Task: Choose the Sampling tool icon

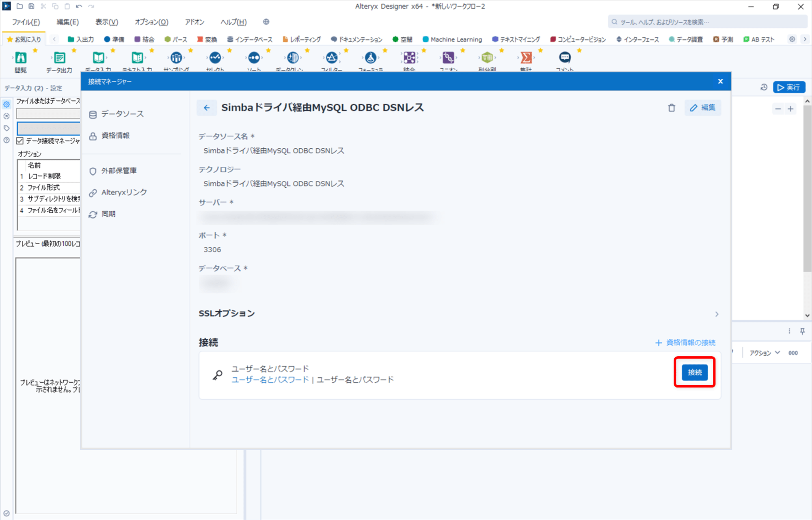Action: tap(176, 58)
